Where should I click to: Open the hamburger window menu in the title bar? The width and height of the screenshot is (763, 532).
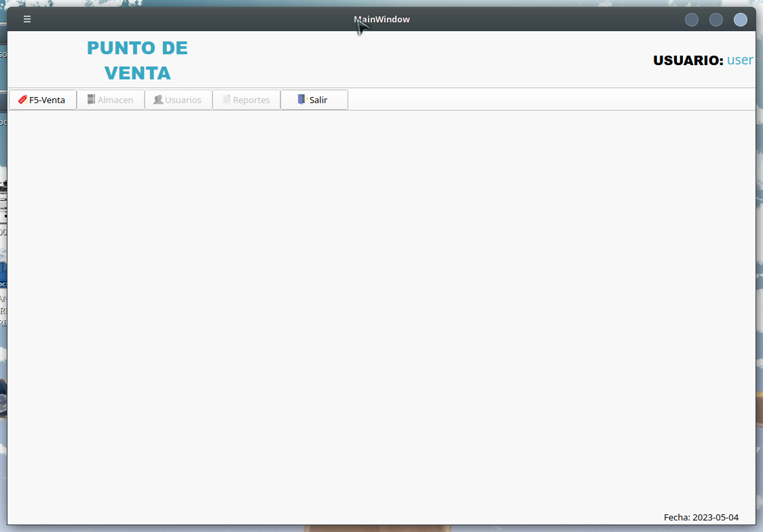point(27,19)
